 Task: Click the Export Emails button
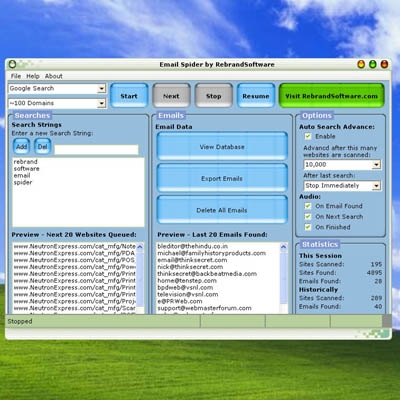[x=222, y=179]
